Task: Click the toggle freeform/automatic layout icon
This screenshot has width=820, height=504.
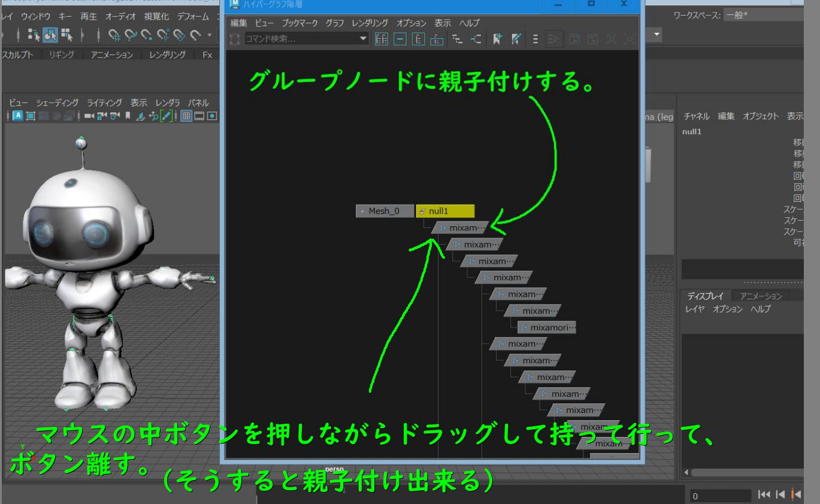Action: 535,40
